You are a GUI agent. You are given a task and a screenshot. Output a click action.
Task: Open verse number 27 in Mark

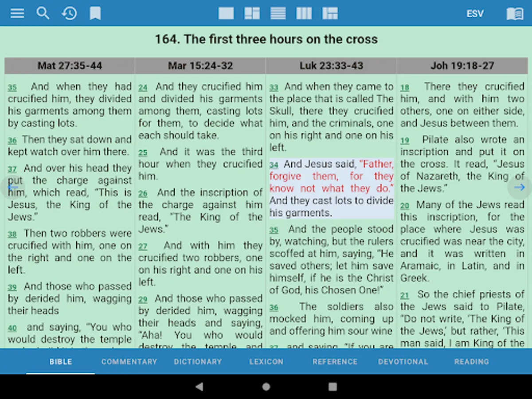143,247
